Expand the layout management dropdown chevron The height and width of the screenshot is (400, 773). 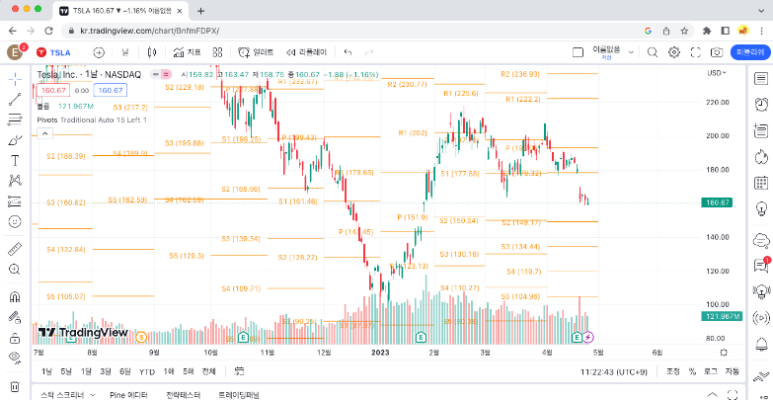point(631,52)
